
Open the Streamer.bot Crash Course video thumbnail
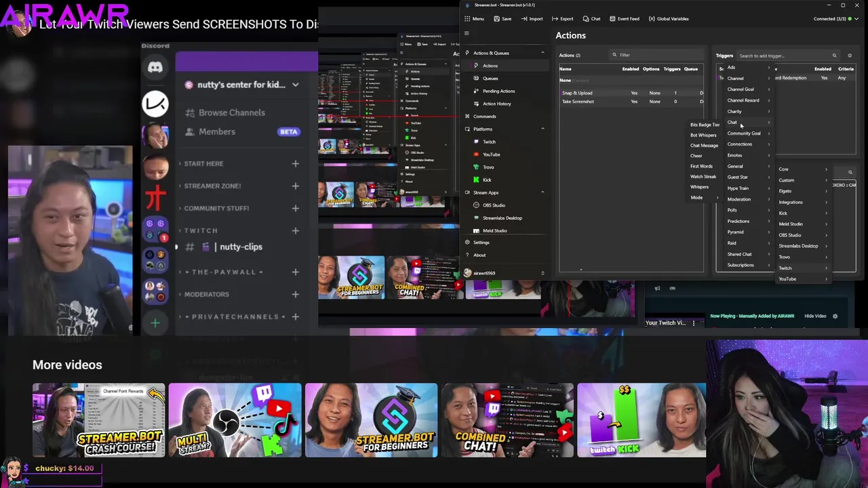click(x=98, y=420)
